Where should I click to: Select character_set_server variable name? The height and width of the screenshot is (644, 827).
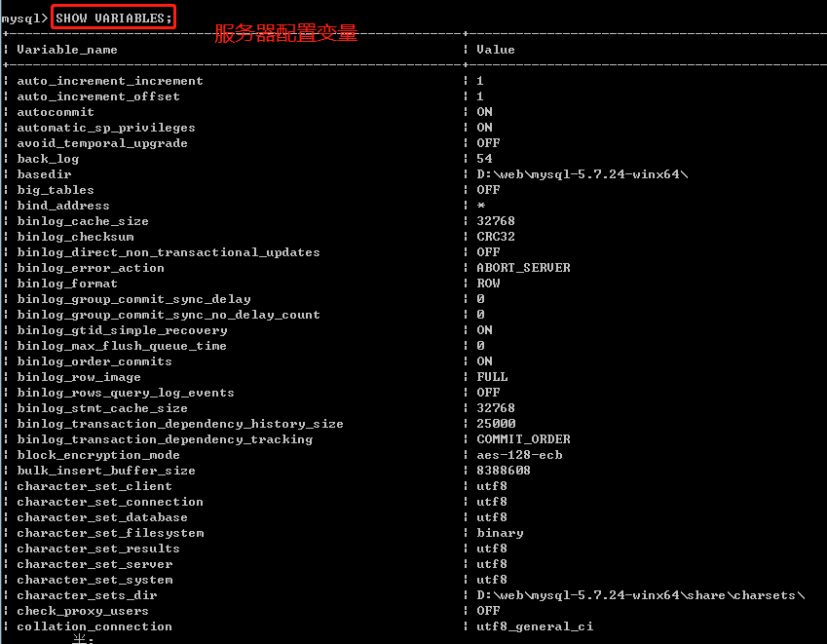point(94,564)
